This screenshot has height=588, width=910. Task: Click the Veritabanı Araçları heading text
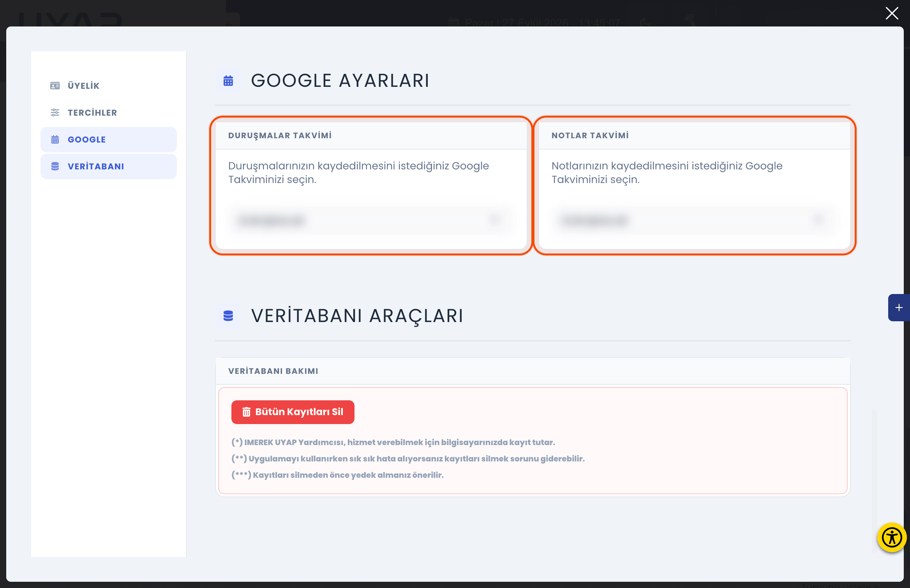(x=357, y=316)
